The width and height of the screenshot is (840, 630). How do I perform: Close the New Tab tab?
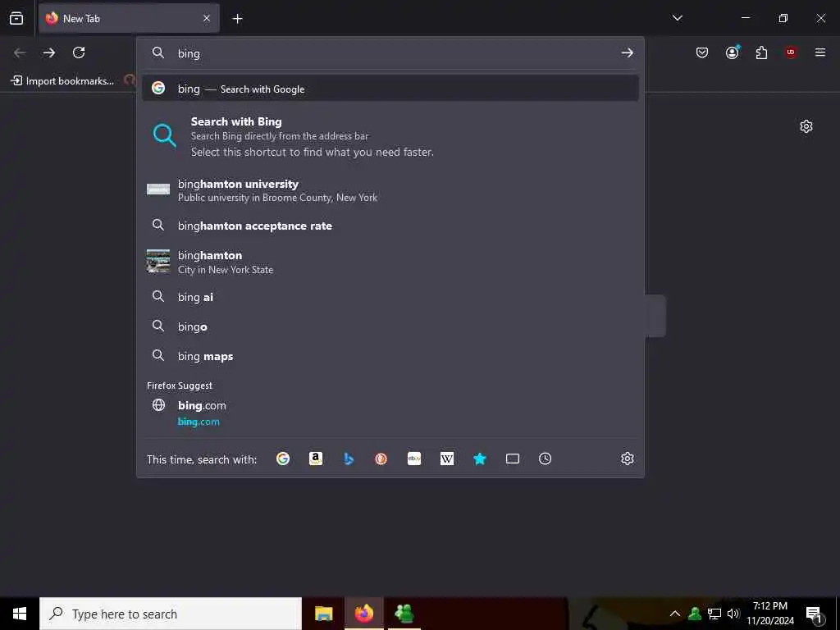207,18
